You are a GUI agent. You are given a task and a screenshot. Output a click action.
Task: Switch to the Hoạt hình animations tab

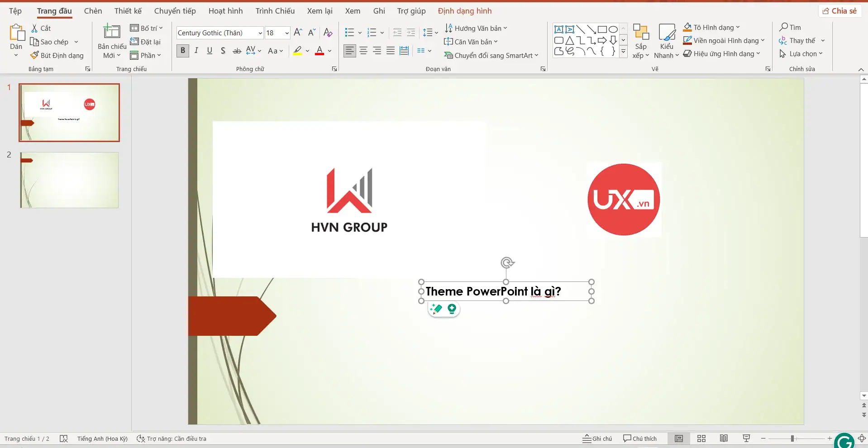[x=225, y=11]
